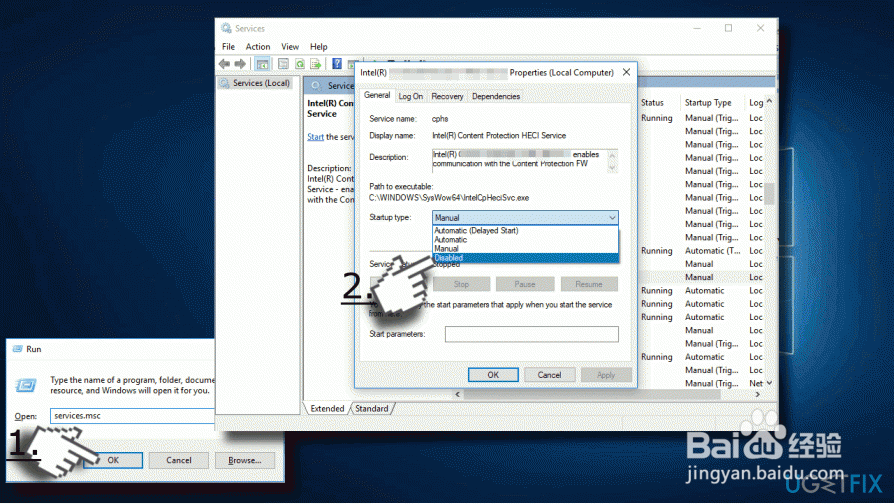Switch to the Recovery tab
Screen dimensions: 894x504
447,96
